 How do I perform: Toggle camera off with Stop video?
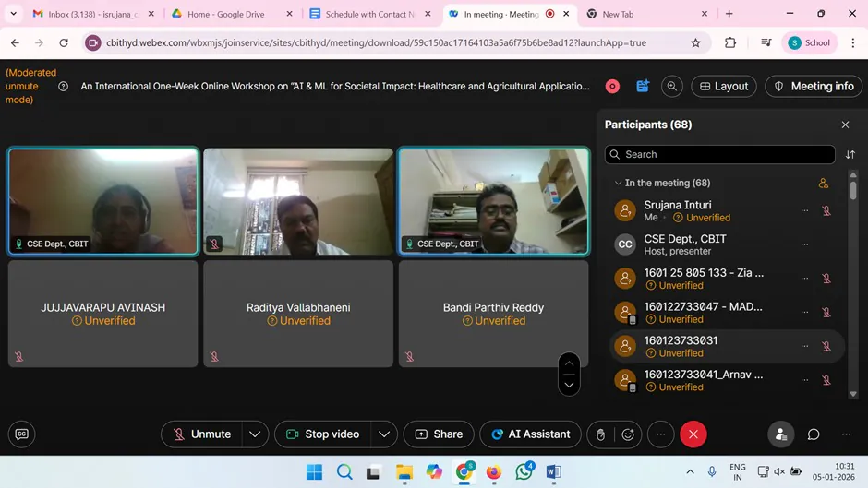click(x=321, y=434)
